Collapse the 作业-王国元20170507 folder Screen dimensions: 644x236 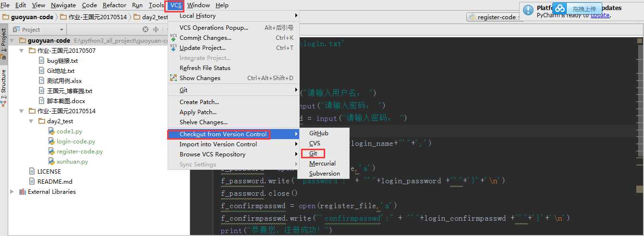[x=22, y=50]
